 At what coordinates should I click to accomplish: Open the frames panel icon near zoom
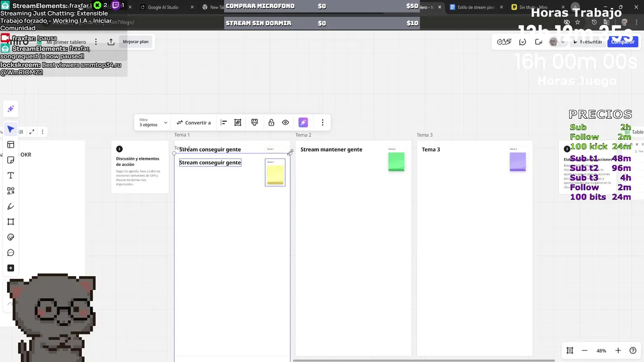(x=570, y=350)
